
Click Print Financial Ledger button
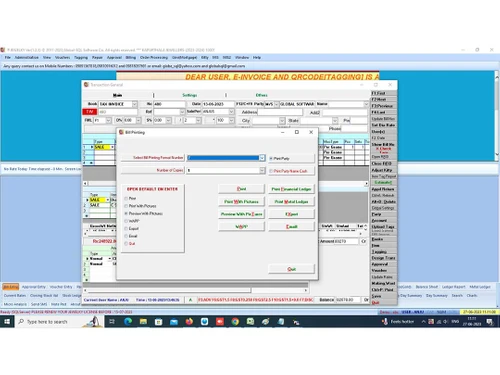click(x=291, y=189)
